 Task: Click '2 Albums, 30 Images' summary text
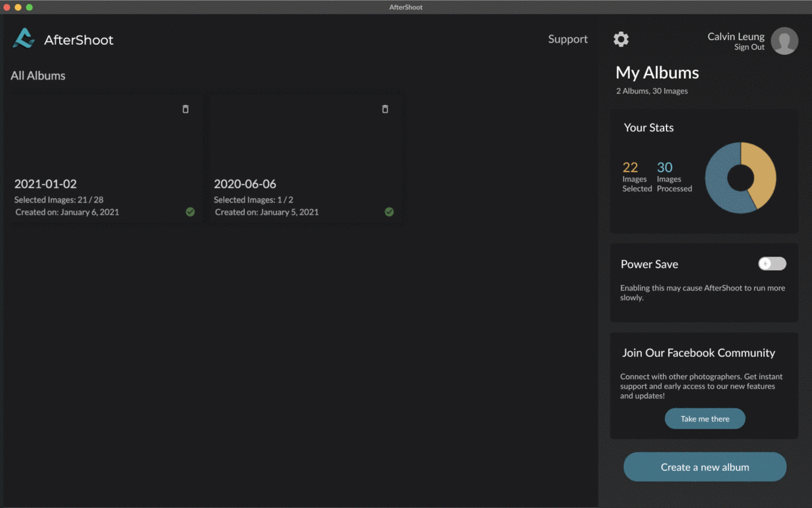[x=652, y=91]
